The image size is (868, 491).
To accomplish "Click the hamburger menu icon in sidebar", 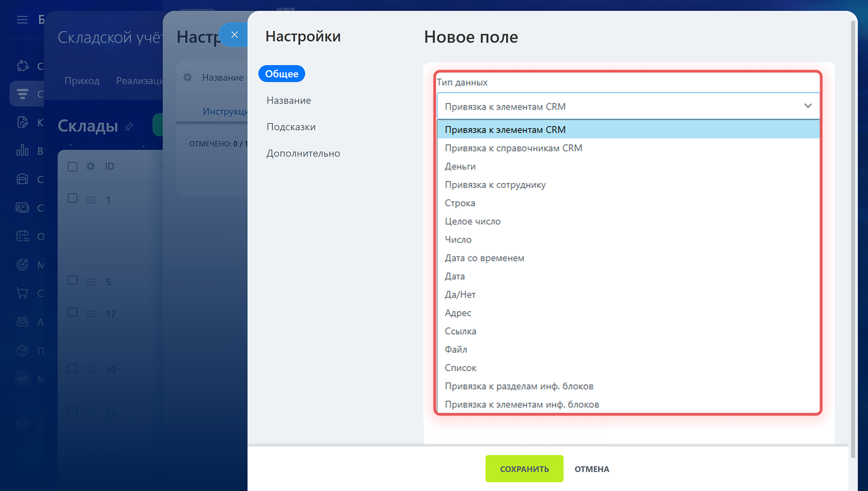I will (x=22, y=19).
